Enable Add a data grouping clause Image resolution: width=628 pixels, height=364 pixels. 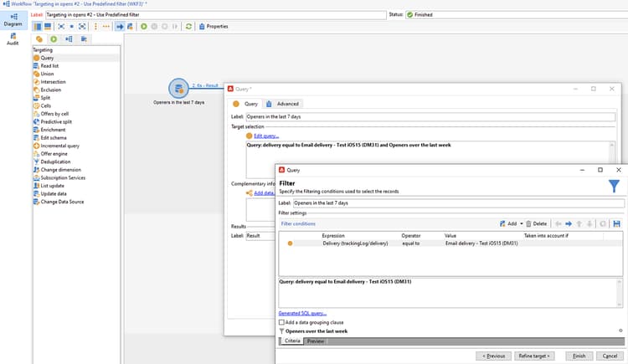(281, 322)
